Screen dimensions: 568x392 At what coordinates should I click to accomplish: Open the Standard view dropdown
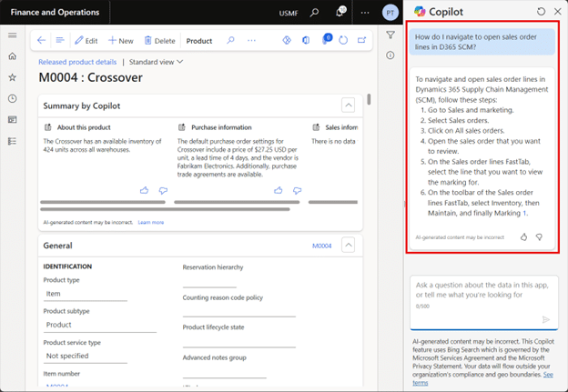pyautogui.click(x=157, y=62)
